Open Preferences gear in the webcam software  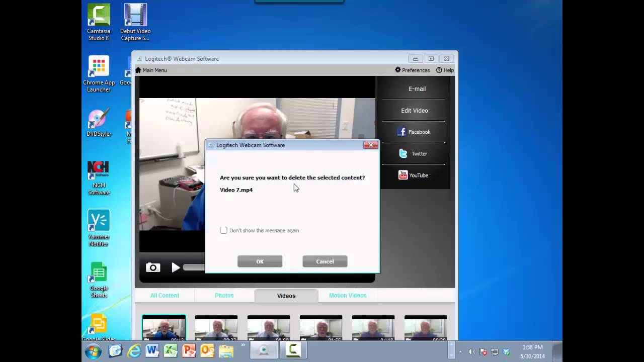click(x=397, y=70)
